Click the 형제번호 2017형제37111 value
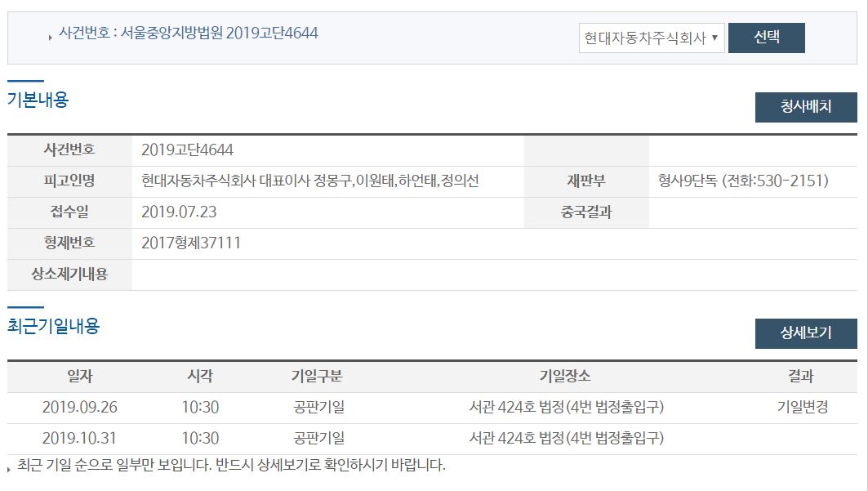Viewport: 868px width, 491px height. [191, 243]
